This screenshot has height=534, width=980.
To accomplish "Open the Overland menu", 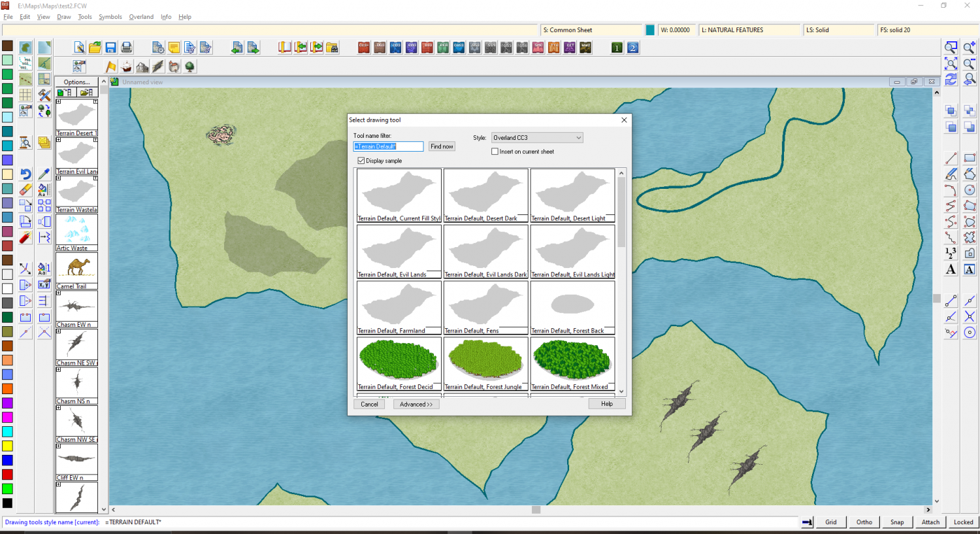I will pyautogui.click(x=141, y=17).
